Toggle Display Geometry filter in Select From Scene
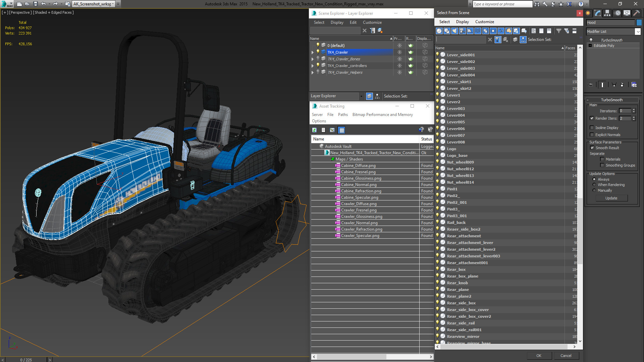The image size is (644, 362). [439, 31]
